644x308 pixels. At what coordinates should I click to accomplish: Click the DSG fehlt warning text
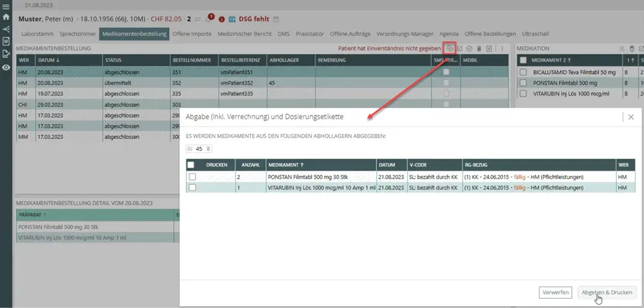pos(254,19)
